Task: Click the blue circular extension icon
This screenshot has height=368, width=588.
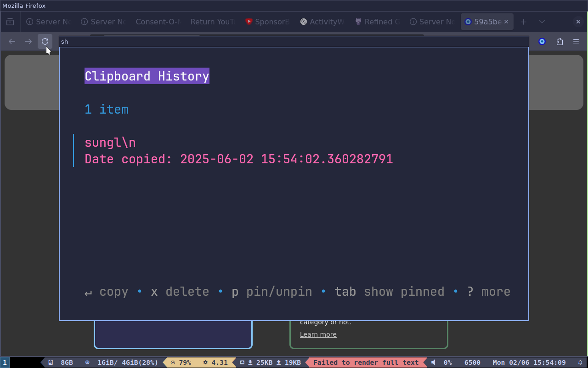Action: point(542,41)
